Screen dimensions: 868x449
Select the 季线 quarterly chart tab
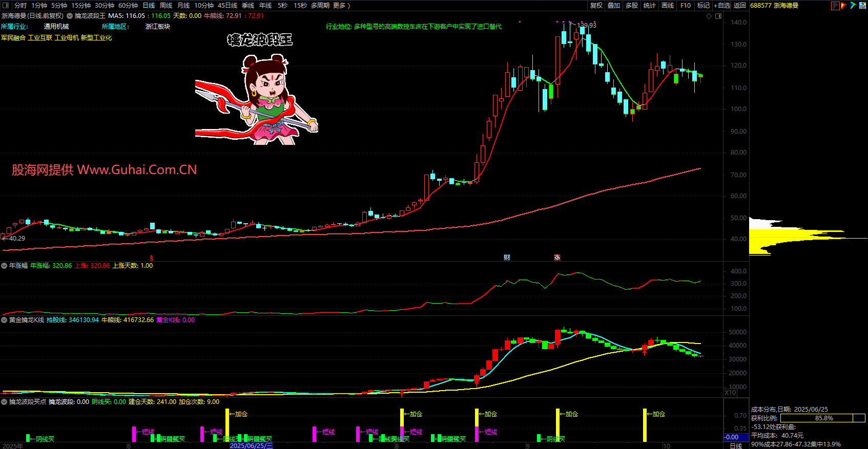248,6
